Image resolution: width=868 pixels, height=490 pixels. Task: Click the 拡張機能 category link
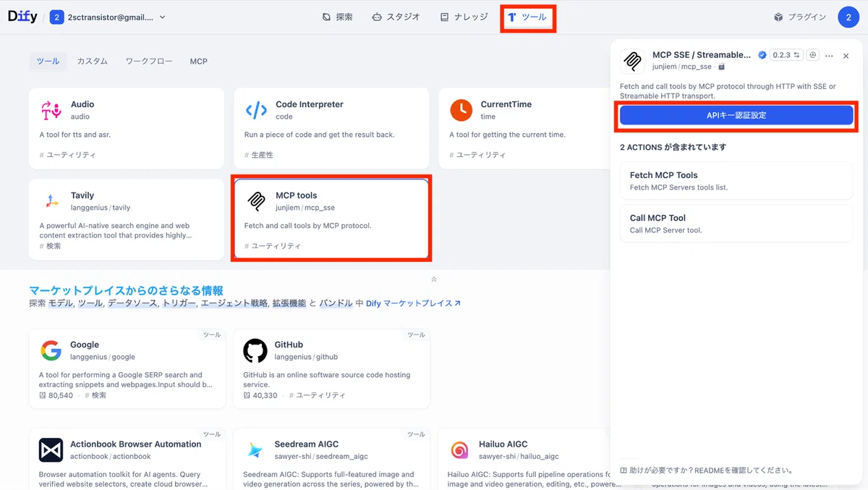pyautogui.click(x=289, y=303)
